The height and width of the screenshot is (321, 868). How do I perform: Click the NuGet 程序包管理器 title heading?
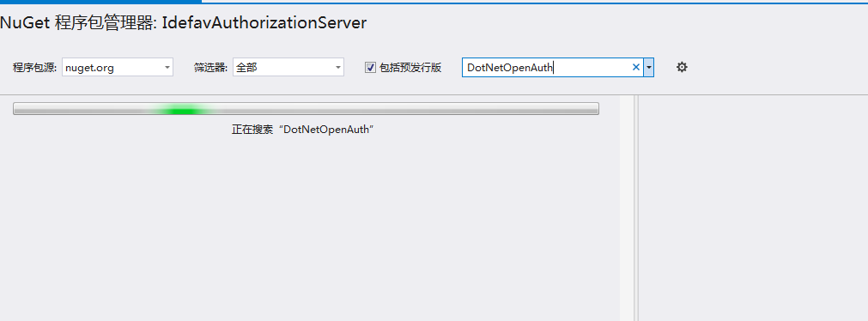[x=183, y=23]
